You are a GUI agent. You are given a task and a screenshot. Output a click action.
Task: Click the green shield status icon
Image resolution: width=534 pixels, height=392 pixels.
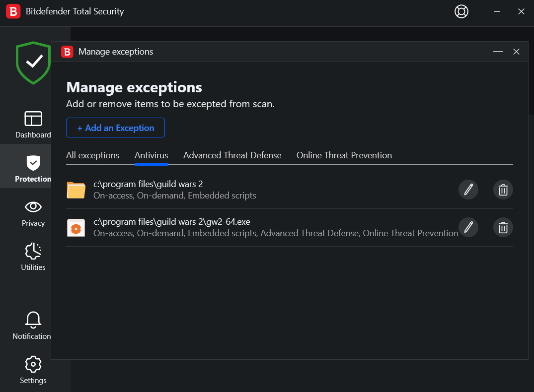click(x=33, y=63)
